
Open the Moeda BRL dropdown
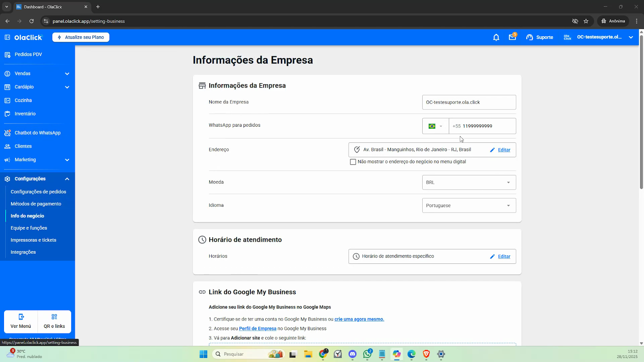469,183
